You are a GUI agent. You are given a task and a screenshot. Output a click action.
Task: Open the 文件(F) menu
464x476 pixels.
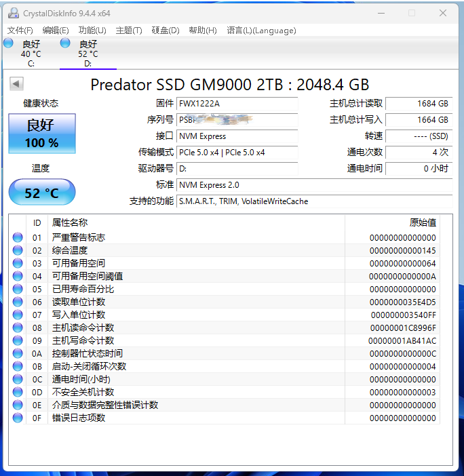pyautogui.click(x=20, y=31)
